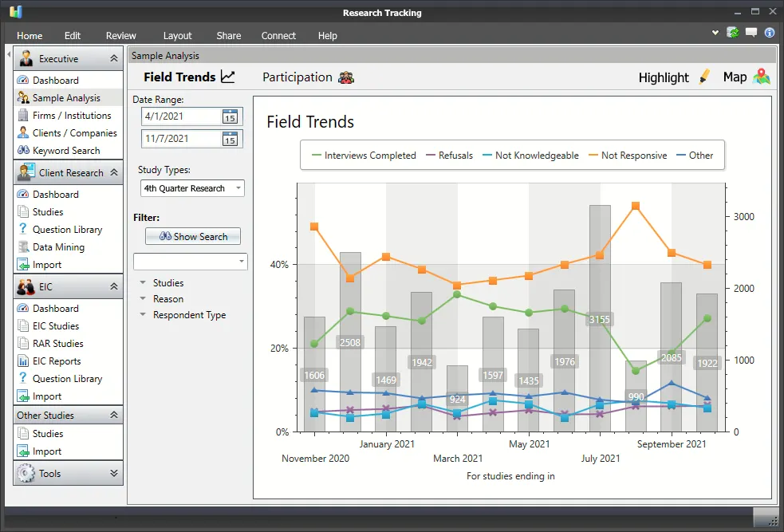Image resolution: width=784 pixels, height=532 pixels.
Task: Toggle Not Responsive legend entry
Action: point(628,156)
